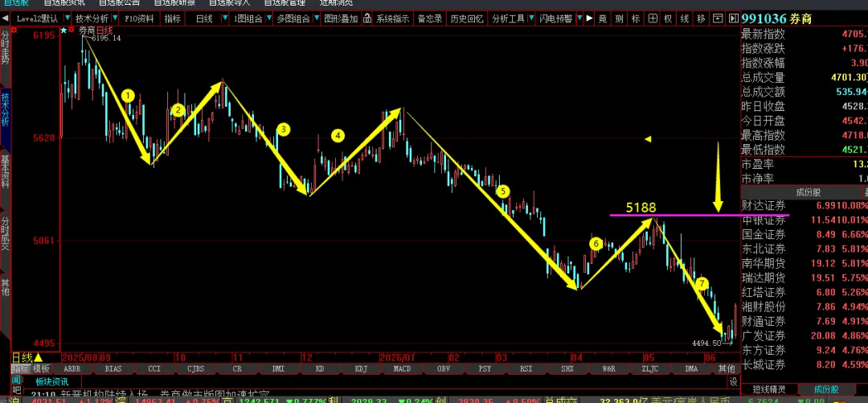Click the 指标 toolbar button

click(x=173, y=19)
